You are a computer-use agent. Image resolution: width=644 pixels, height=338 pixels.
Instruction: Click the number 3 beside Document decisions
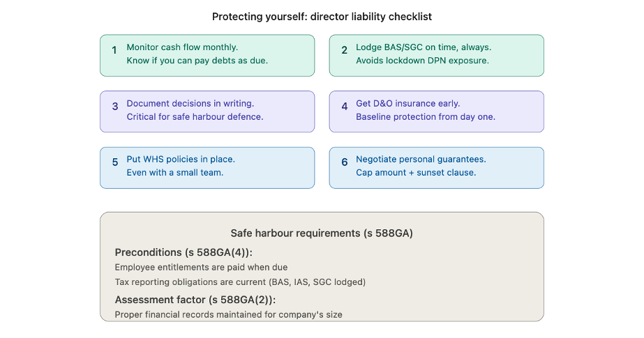click(x=115, y=107)
